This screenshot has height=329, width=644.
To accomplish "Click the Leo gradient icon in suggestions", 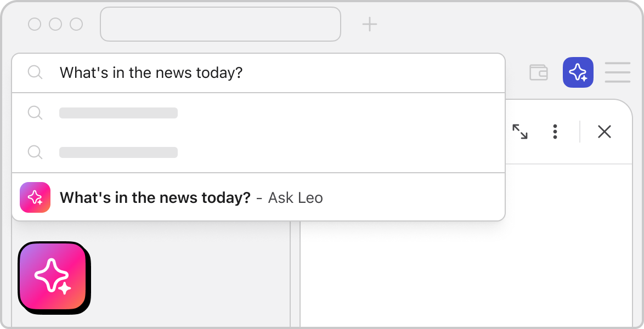I will (x=35, y=197).
